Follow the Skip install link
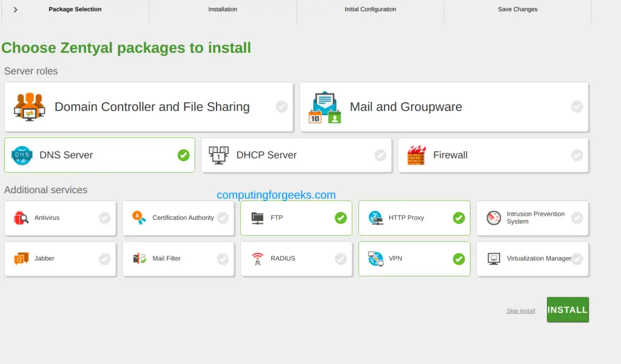Image resolution: width=621 pixels, height=364 pixels. [x=521, y=311]
